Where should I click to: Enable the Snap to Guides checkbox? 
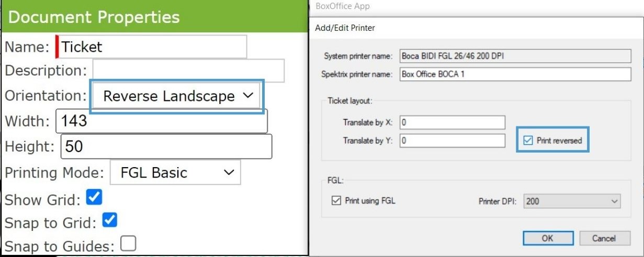coord(128,243)
